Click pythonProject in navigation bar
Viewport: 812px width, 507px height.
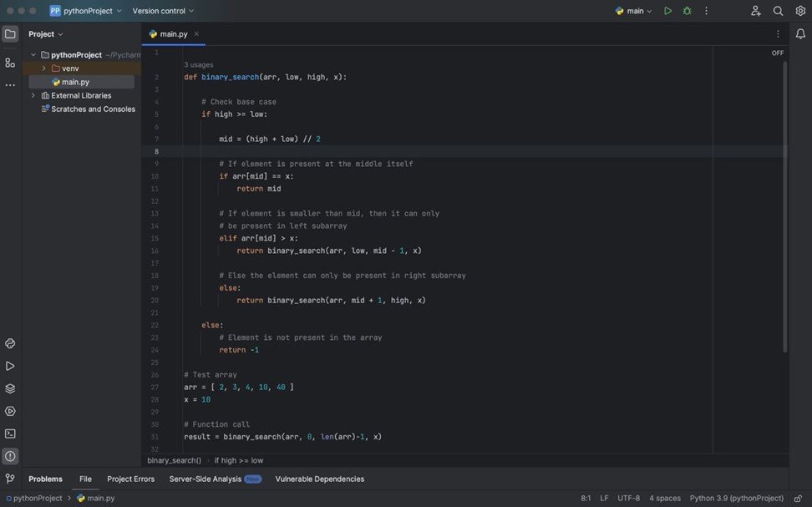click(x=34, y=498)
